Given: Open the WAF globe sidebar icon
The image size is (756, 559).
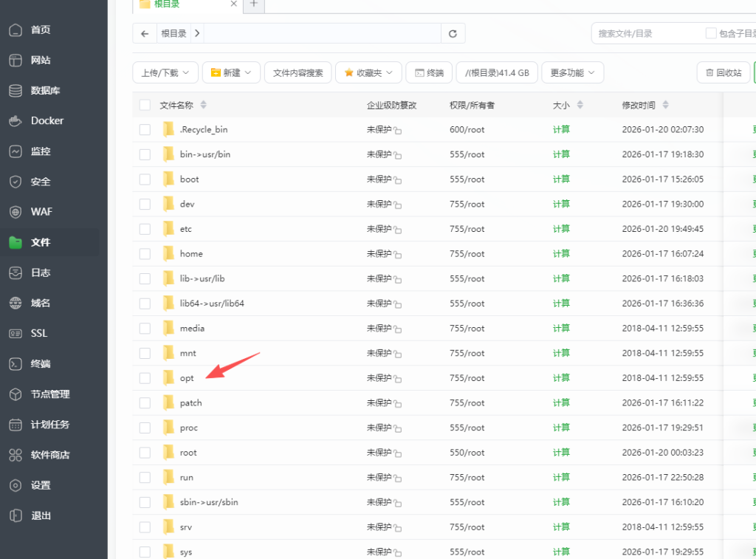Looking at the screenshot, I should tap(16, 212).
